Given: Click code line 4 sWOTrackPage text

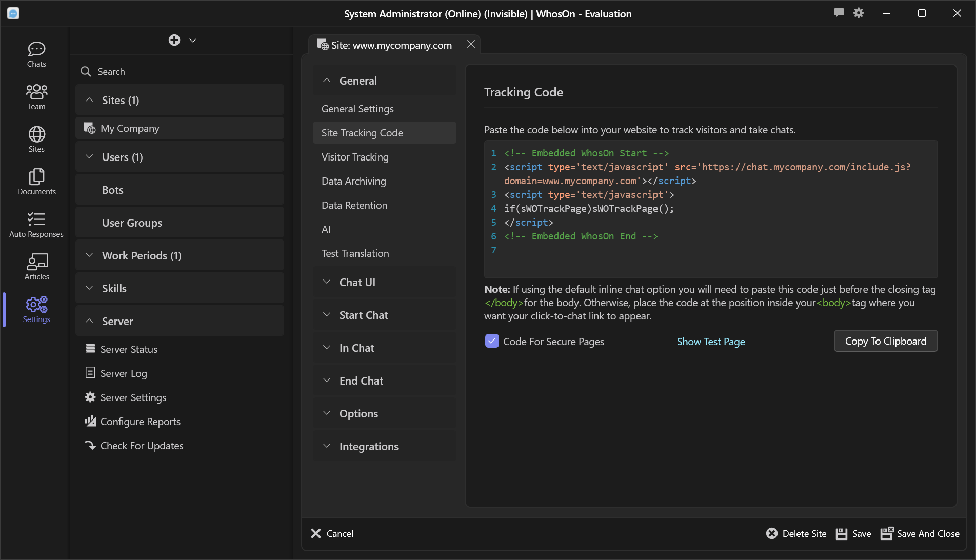Looking at the screenshot, I should point(589,209).
